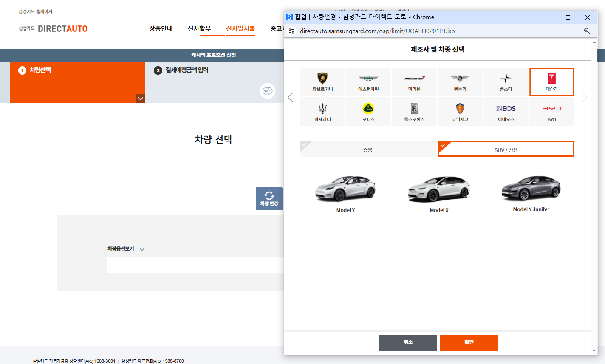Image resolution: width=605 pixels, height=364 pixels.
Task: Click the Samsung Card DIRECTAUTO logo
Action: (x=53, y=29)
